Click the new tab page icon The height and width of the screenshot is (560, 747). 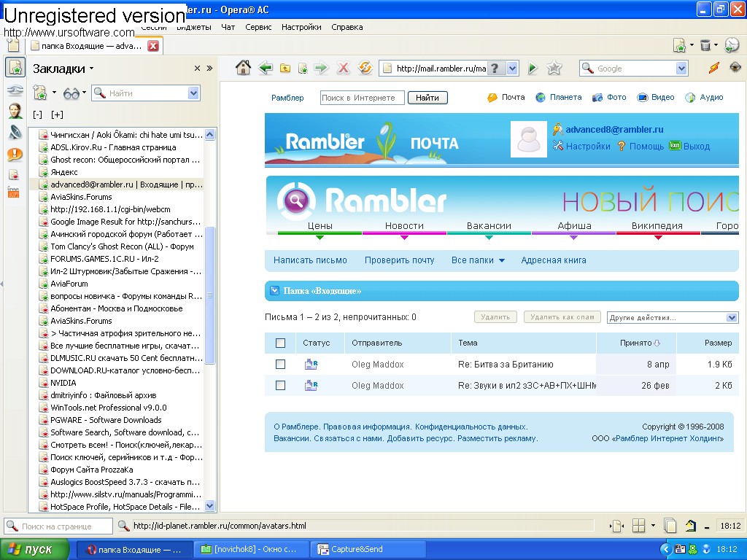pos(13,45)
